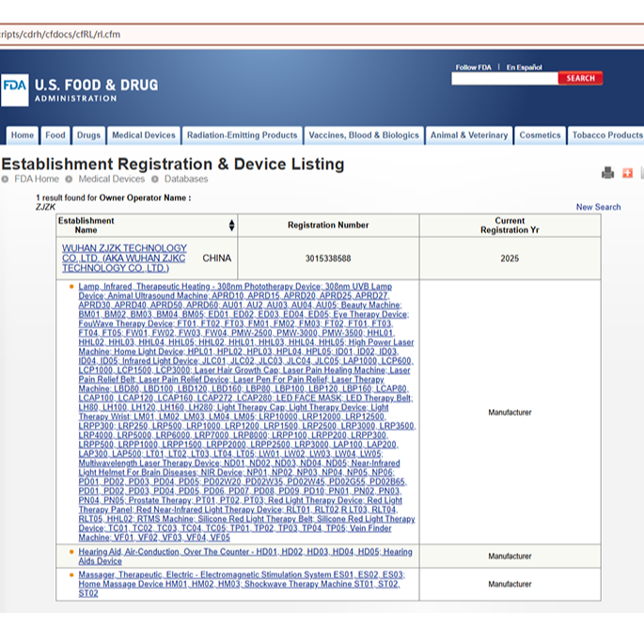Image resolution: width=644 pixels, height=644 pixels.
Task: Click Establishment Registration & Device Listing heading
Action: [x=173, y=164]
